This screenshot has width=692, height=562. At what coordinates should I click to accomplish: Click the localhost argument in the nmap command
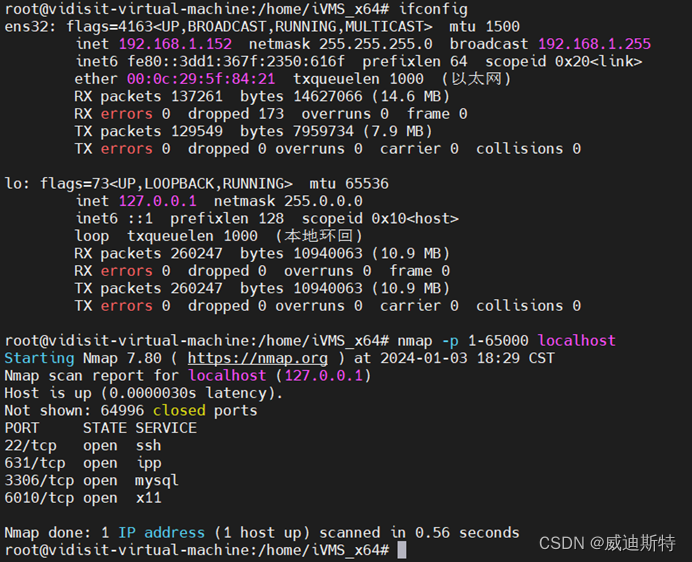pyautogui.click(x=577, y=340)
